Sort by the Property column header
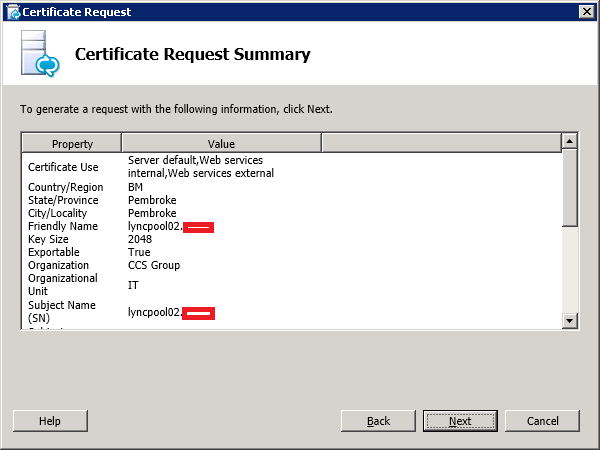The width and height of the screenshot is (600, 450). (72, 144)
